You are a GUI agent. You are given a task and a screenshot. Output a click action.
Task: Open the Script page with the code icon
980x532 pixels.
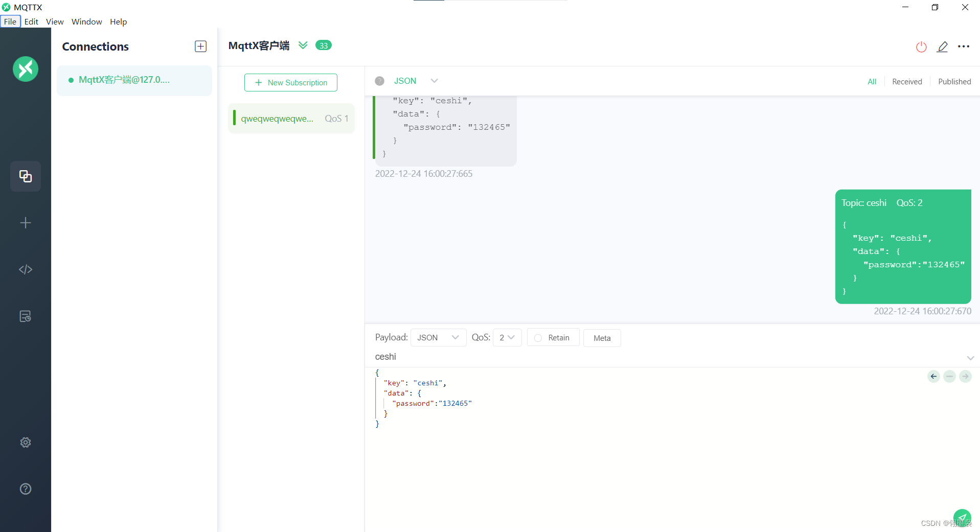(x=26, y=269)
